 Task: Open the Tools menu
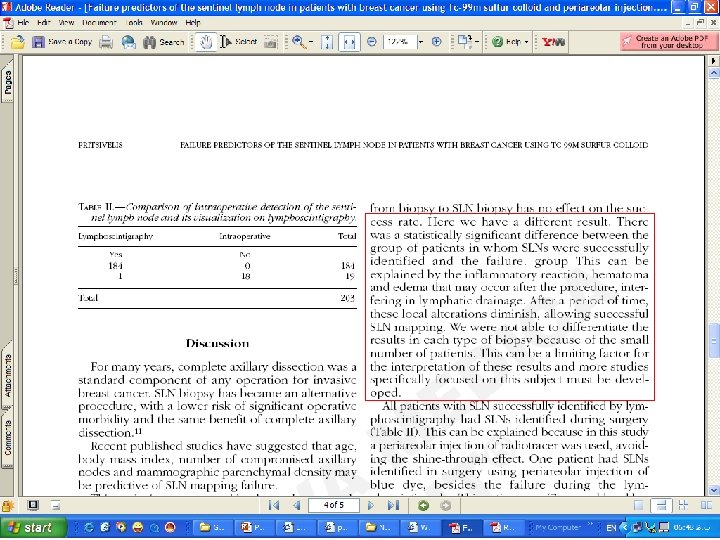point(134,22)
